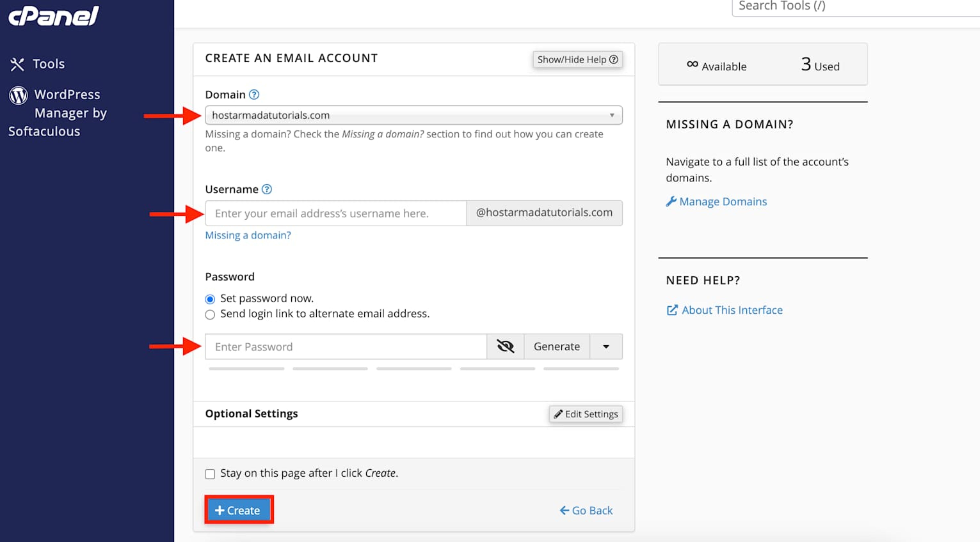The image size is (980, 542).
Task: Click the external-link icon by About This Interface
Action: coord(672,310)
